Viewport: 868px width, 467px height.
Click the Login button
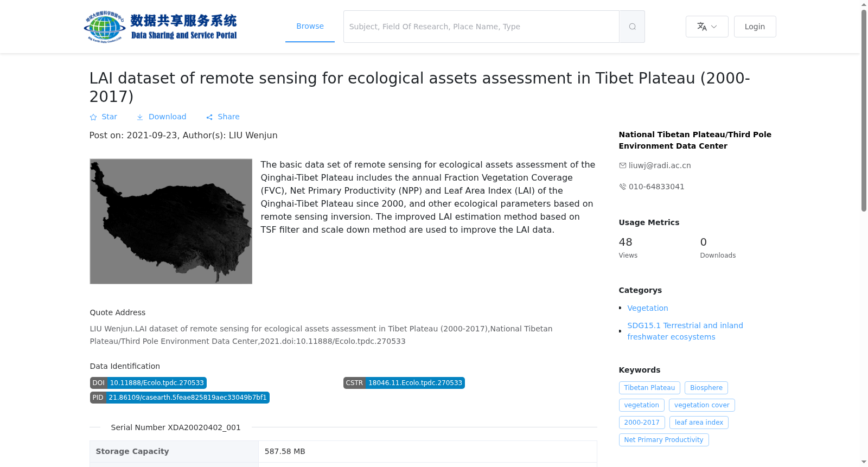tap(755, 27)
